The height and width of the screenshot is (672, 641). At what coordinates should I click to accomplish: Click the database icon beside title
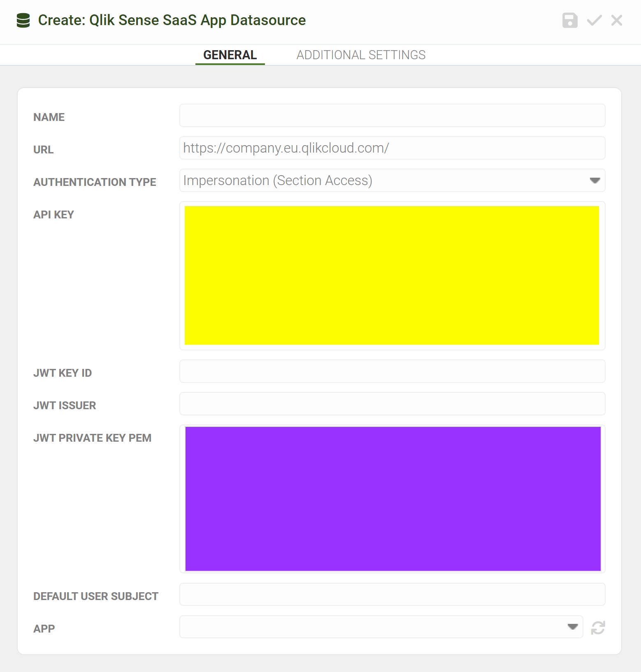point(23,20)
